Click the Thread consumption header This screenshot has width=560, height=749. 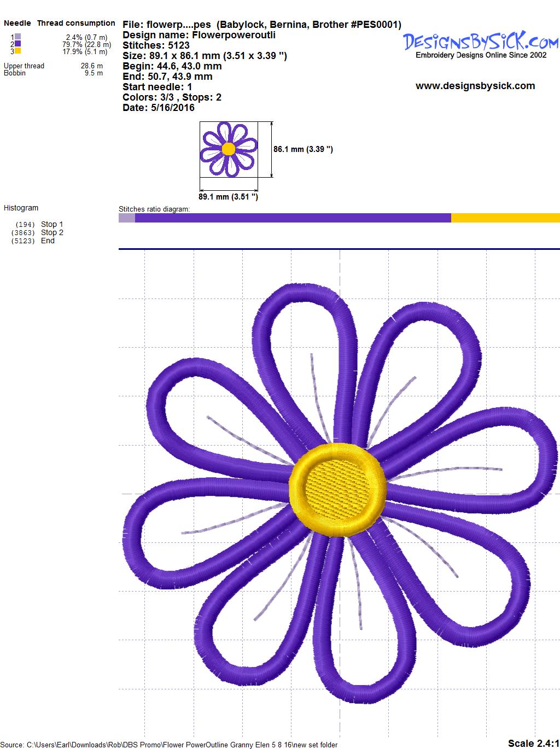click(76, 23)
